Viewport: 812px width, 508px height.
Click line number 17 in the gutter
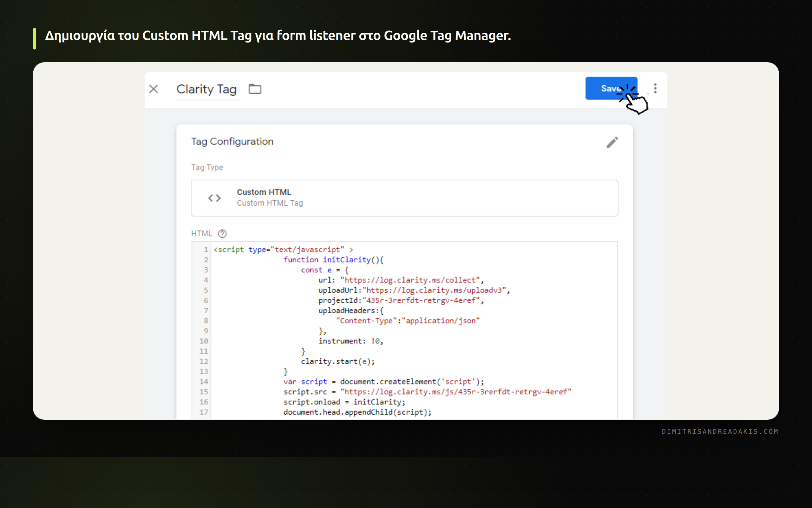tap(204, 412)
